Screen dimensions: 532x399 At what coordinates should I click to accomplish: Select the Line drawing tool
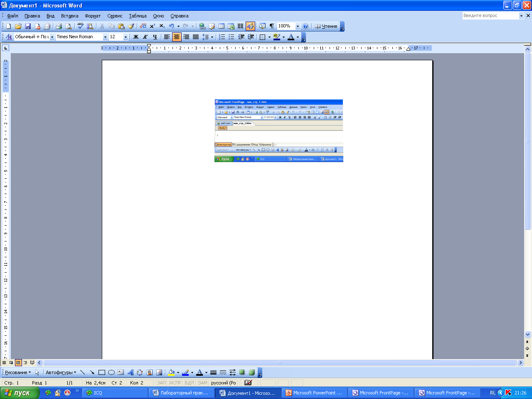(82, 372)
